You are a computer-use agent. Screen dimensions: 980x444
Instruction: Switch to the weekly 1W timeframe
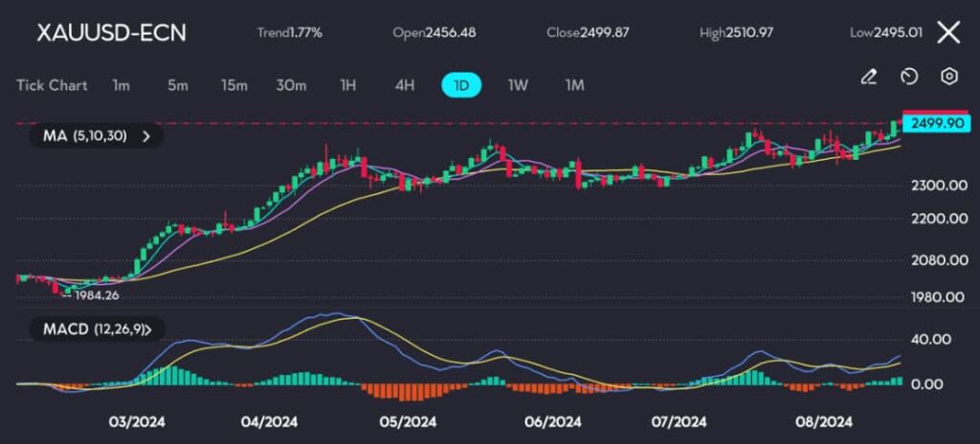point(518,85)
